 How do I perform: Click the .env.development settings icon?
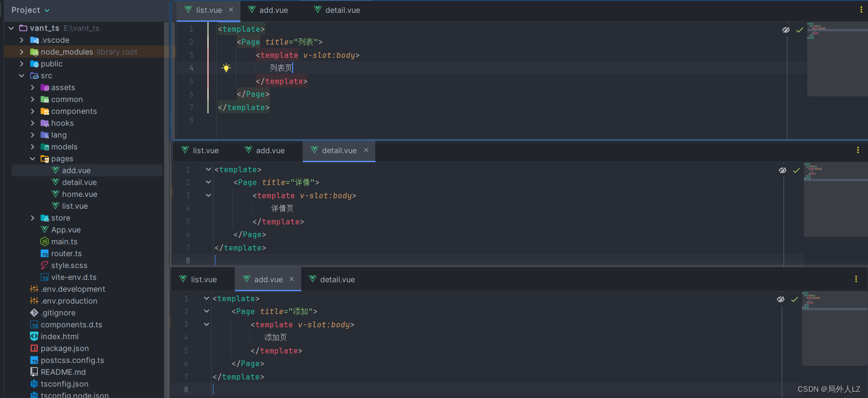coord(34,289)
